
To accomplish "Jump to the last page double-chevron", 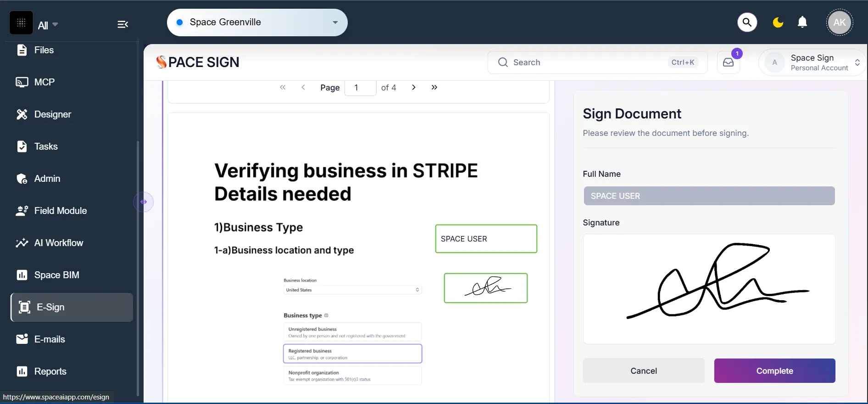I will (x=434, y=87).
